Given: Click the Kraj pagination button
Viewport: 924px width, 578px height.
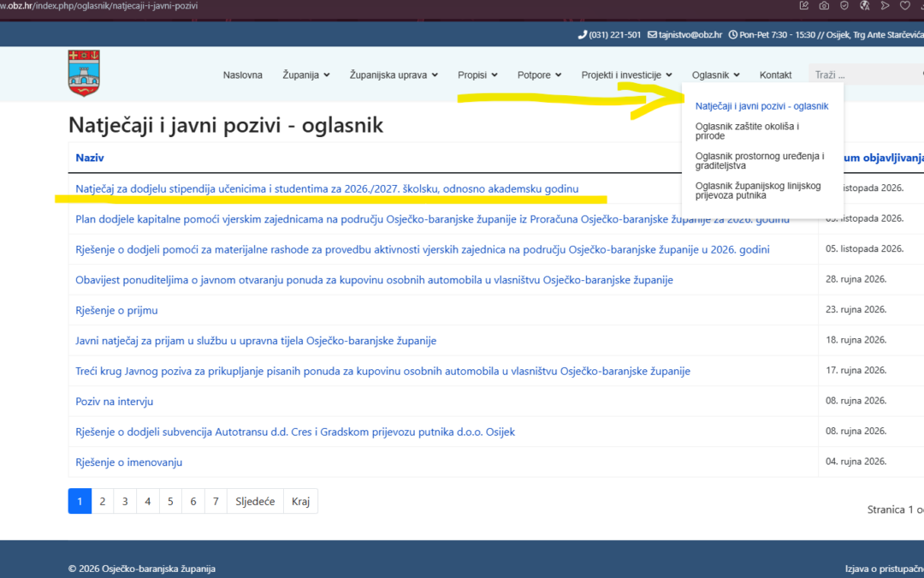Looking at the screenshot, I should tap(300, 501).
